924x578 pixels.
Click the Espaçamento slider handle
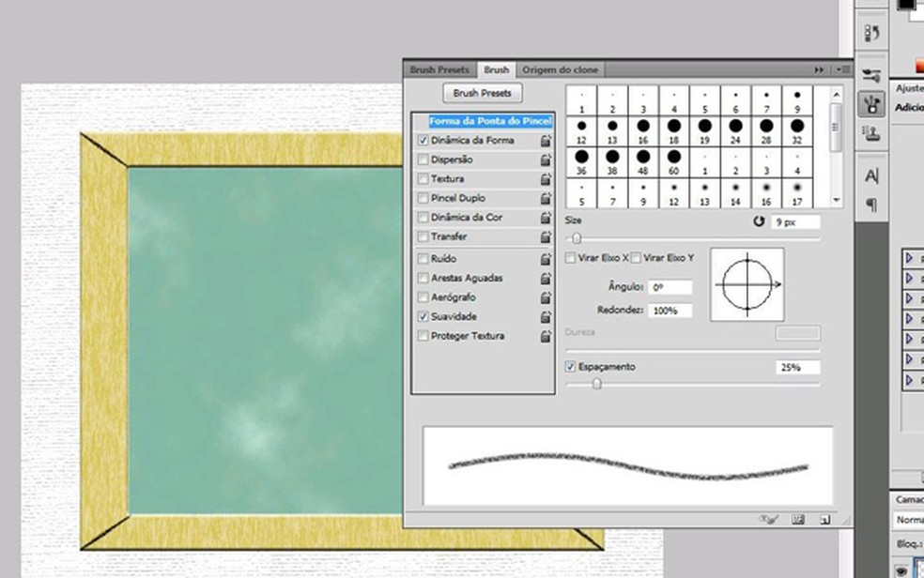click(597, 384)
